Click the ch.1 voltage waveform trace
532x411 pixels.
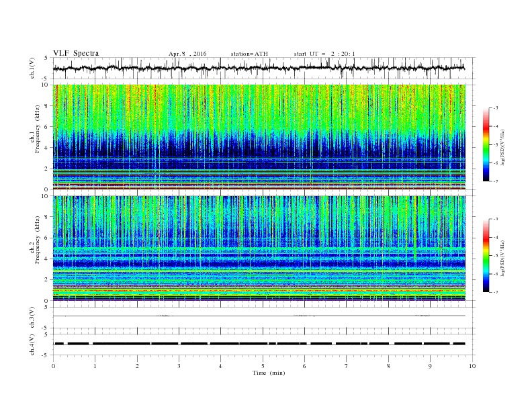coord(259,68)
